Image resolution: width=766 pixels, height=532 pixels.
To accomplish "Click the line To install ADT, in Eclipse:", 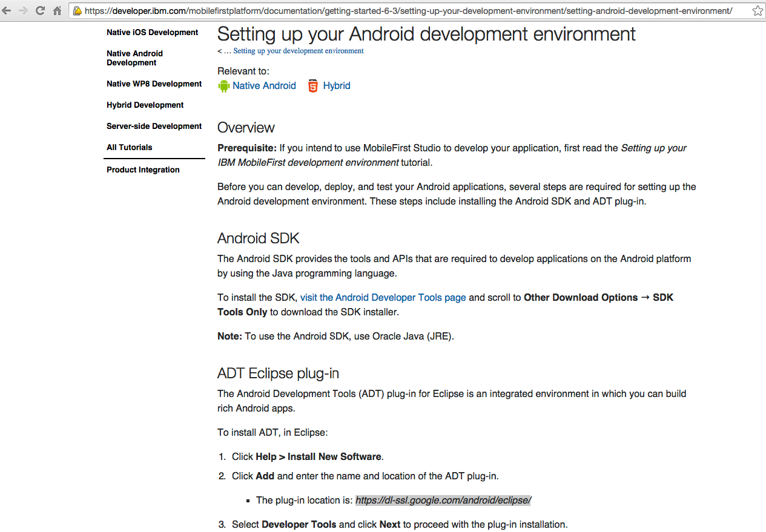I will click(x=272, y=433).
